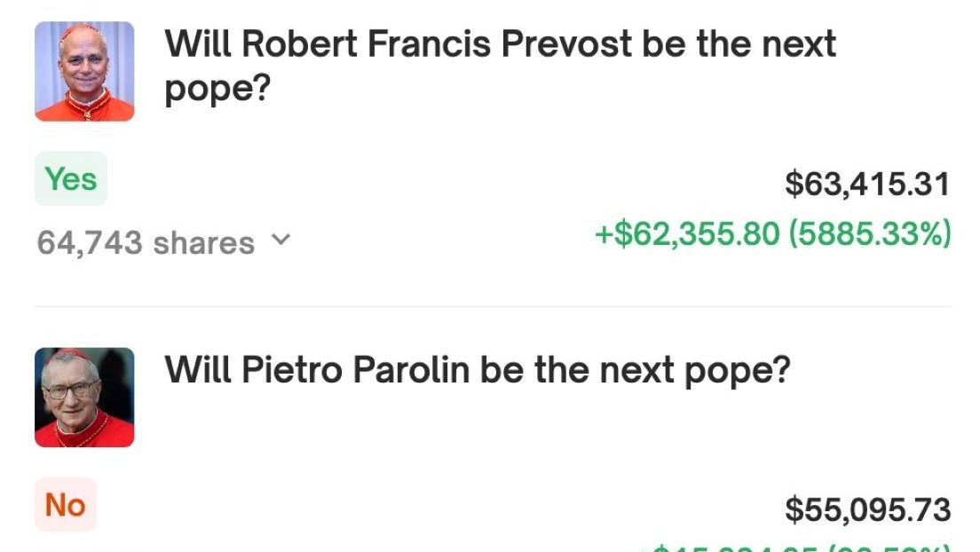Click the +$62,355.80 profit amount
Screen dimensions: 980x552
point(687,233)
